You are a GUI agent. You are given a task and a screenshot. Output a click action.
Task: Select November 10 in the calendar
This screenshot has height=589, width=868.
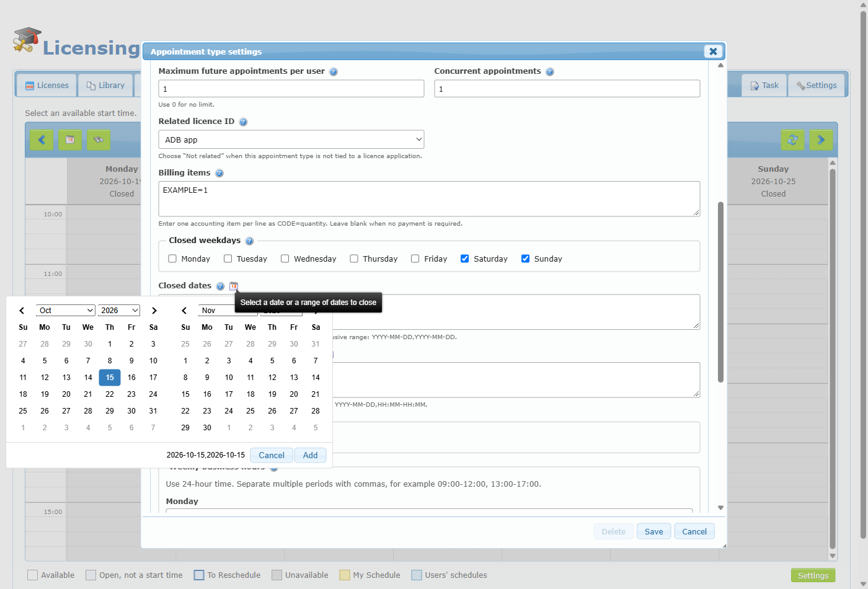pyautogui.click(x=229, y=378)
